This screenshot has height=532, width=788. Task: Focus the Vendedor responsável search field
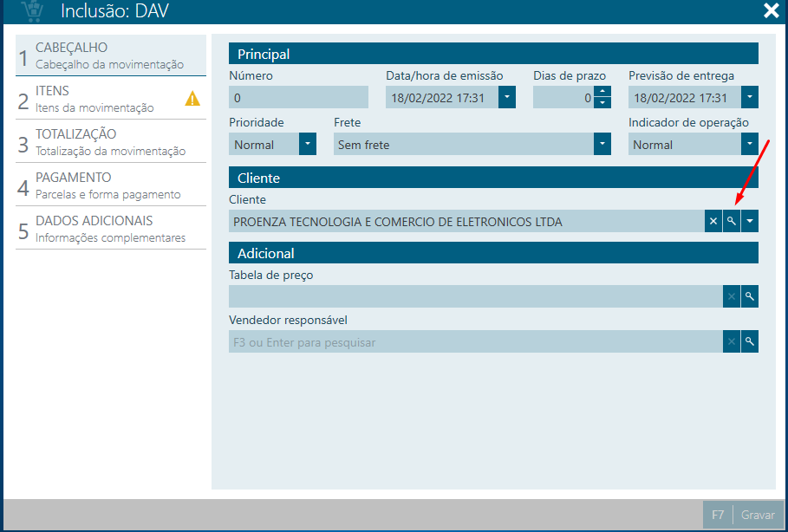click(476, 341)
